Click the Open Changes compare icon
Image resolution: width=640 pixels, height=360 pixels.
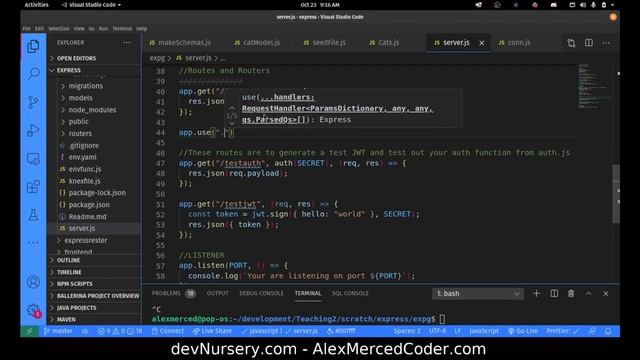point(571,43)
